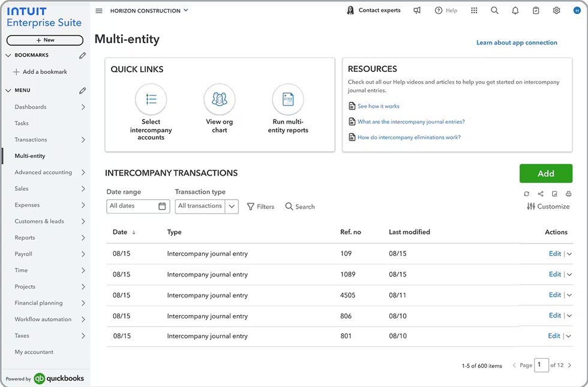This screenshot has height=387, width=588.
Task: Click the green Add button
Action: click(x=545, y=173)
